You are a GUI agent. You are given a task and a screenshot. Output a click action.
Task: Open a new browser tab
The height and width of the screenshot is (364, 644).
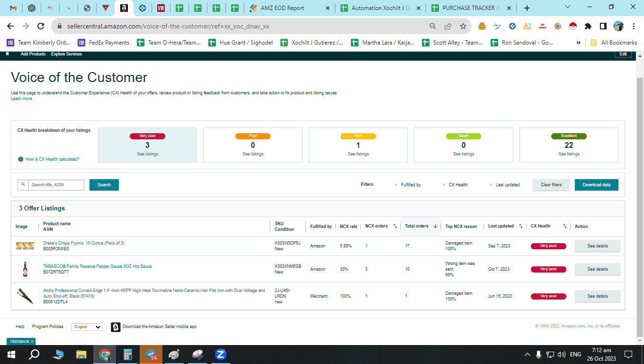tap(527, 8)
